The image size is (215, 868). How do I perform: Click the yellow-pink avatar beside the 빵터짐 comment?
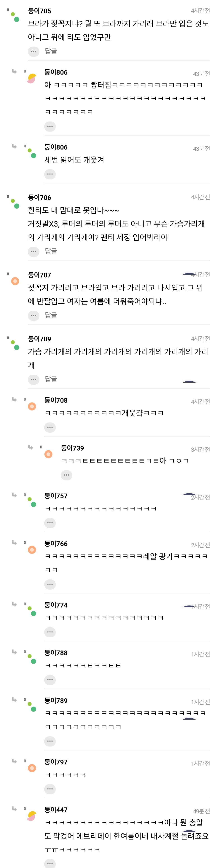click(x=32, y=78)
